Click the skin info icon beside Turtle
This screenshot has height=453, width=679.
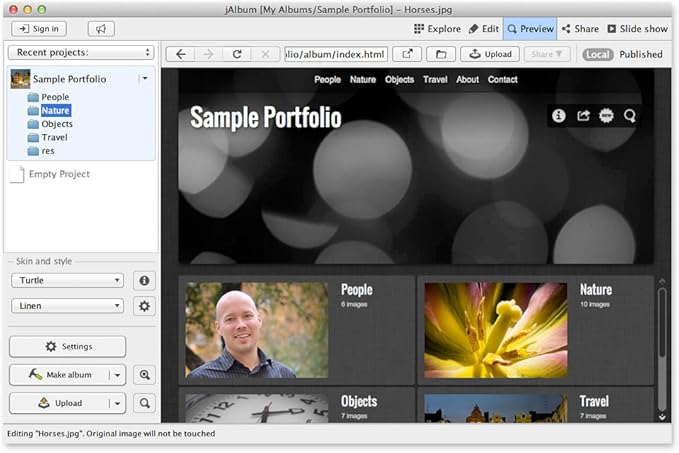(144, 281)
